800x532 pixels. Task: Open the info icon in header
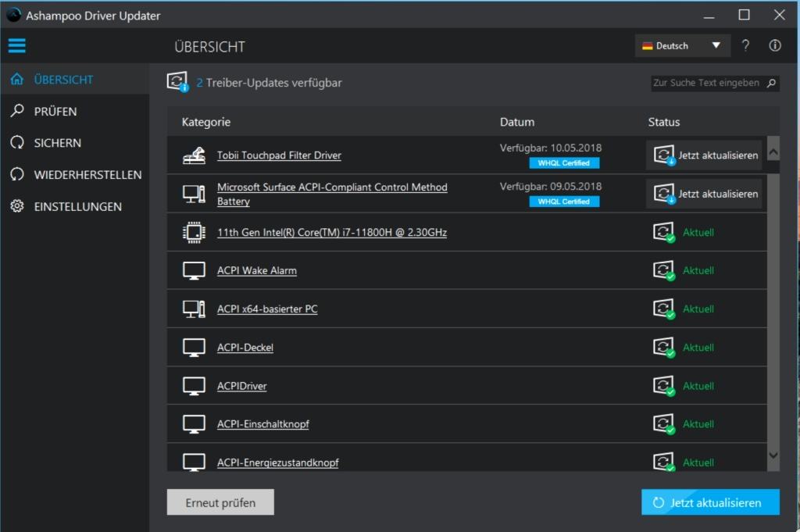[x=775, y=45]
